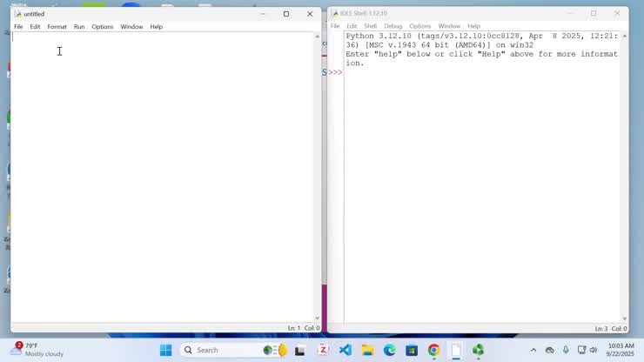The height and width of the screenshot is (362, 644).
Task: Open the Edit menu in IDLE Shell
Action: pyautogui.click(x=352, y=26)
